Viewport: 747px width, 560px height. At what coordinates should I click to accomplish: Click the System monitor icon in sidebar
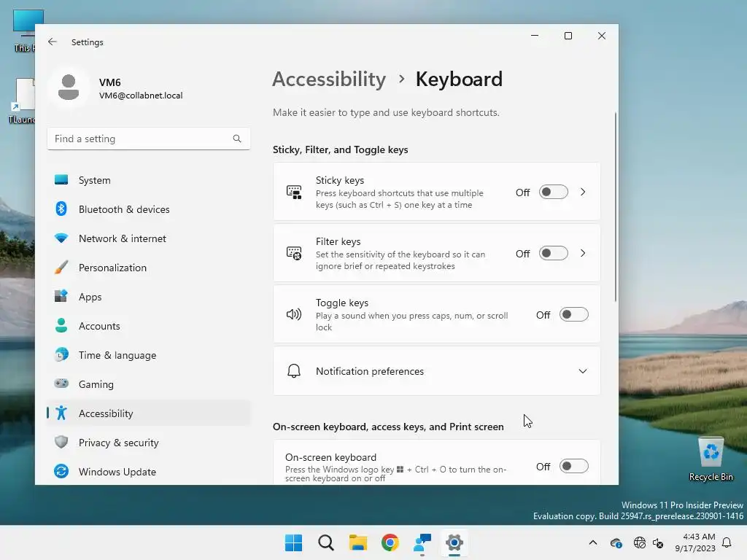coord(61,180)
